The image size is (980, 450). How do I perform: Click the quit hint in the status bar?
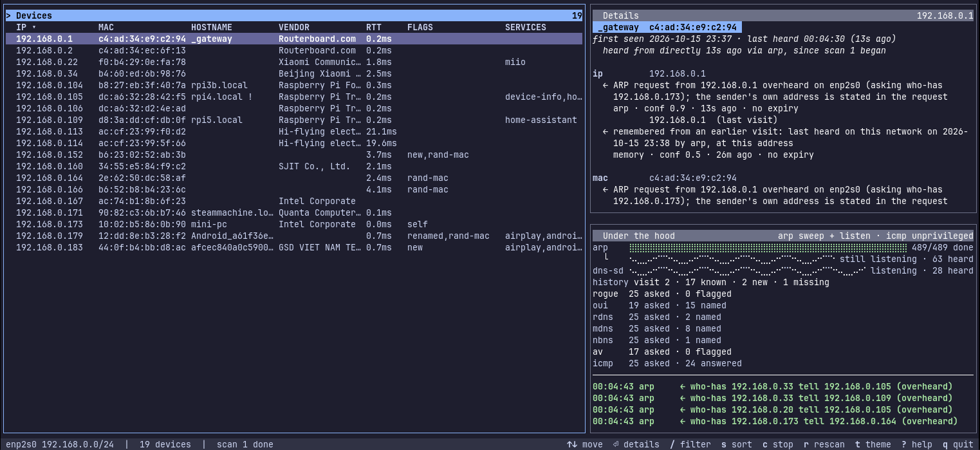pyautogui.click(x=958, y=444)
